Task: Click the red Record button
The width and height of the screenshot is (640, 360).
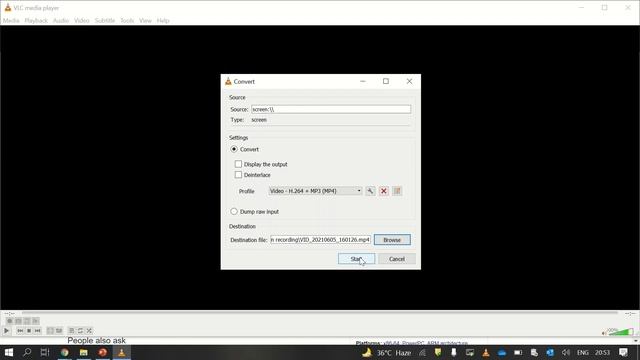Action: 9,321
